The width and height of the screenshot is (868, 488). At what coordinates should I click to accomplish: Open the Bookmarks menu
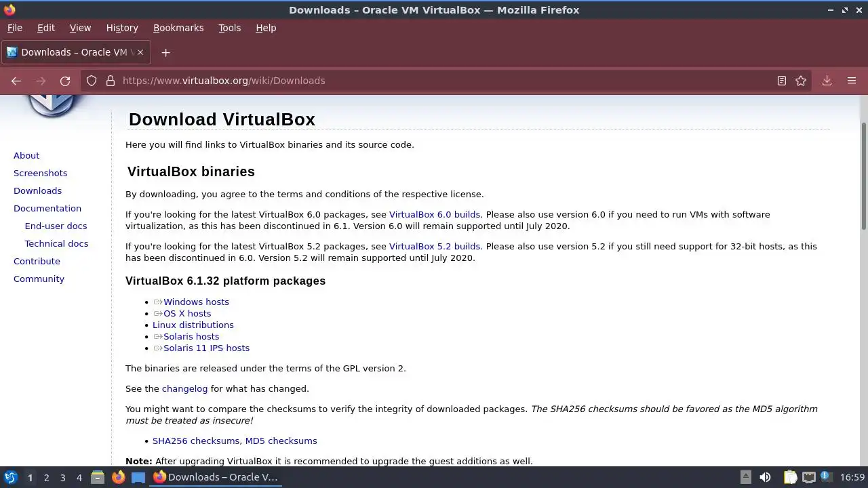pyautogui.click(x=178, y=28)
